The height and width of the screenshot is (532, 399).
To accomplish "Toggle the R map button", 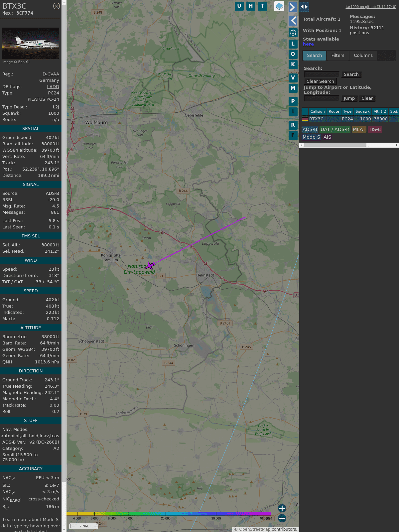I will pyautogui.click(x=293, y=125).
